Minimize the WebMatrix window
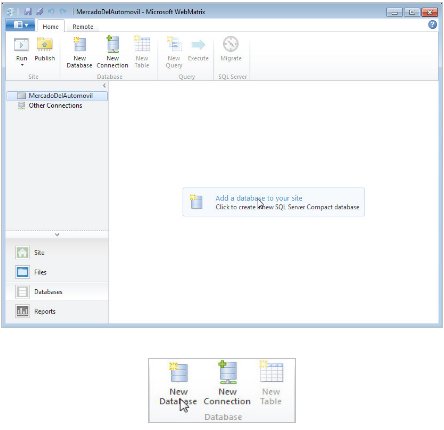This screenshot has height=430, width=444. coord(394,12)
